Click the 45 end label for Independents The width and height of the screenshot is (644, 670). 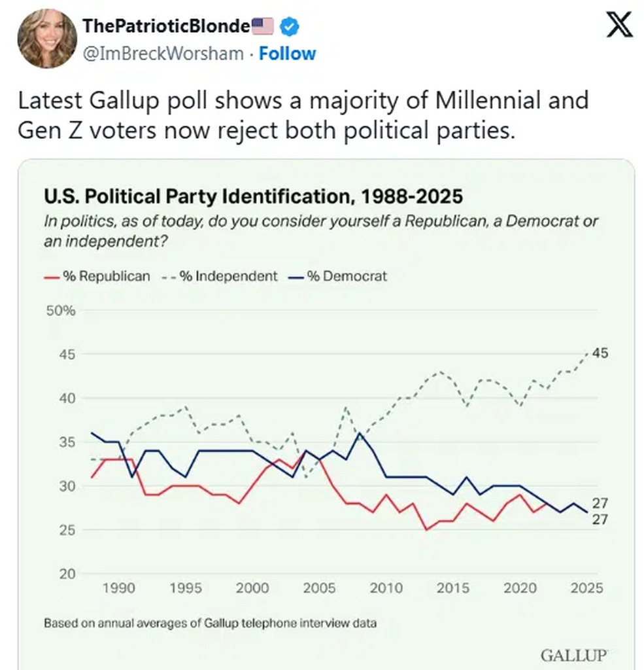(x=600, y=353)
